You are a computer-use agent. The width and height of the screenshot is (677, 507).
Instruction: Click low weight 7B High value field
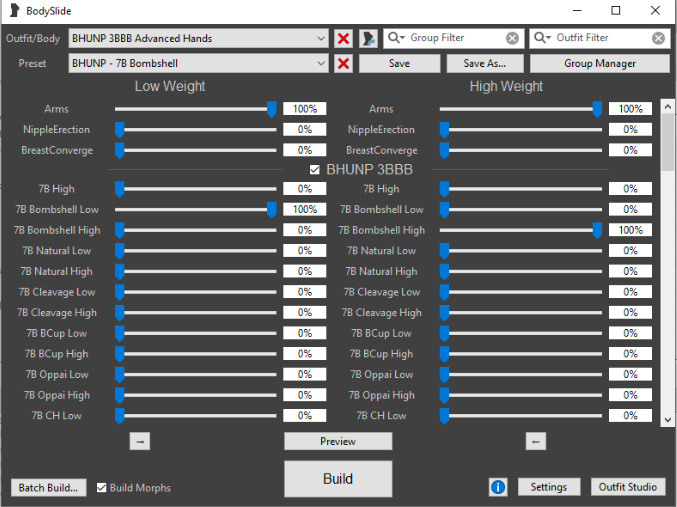tap(305, 189)
